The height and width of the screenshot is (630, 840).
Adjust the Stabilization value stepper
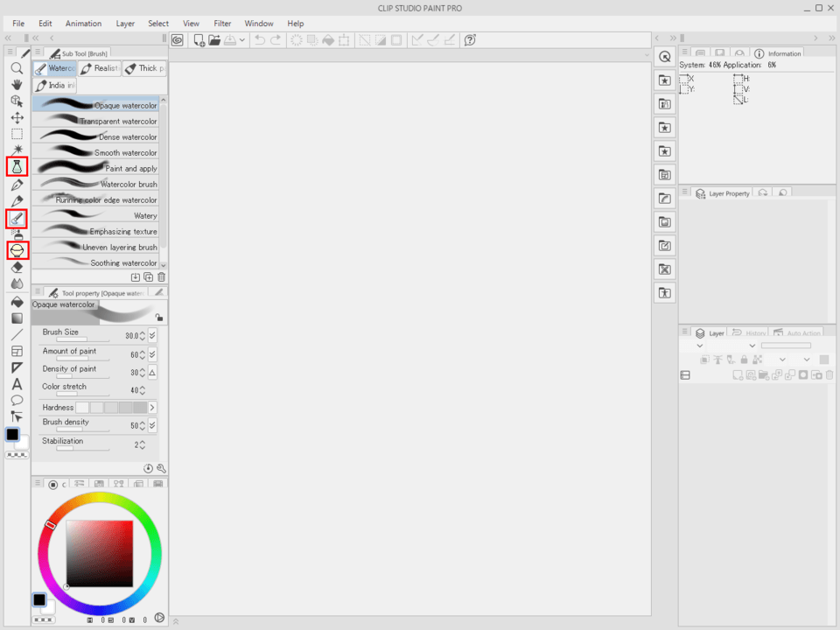pos(142,444)
